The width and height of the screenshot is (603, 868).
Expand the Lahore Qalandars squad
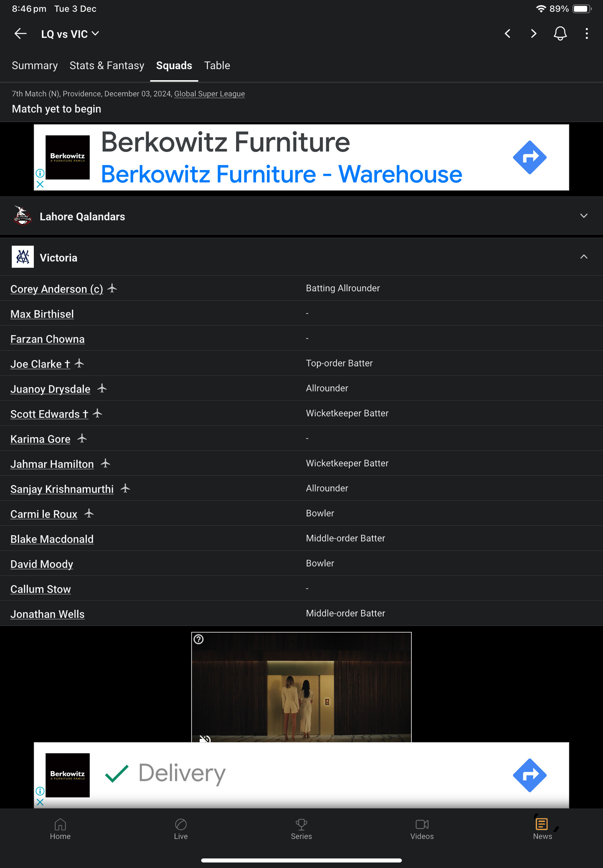coord(301,216)
